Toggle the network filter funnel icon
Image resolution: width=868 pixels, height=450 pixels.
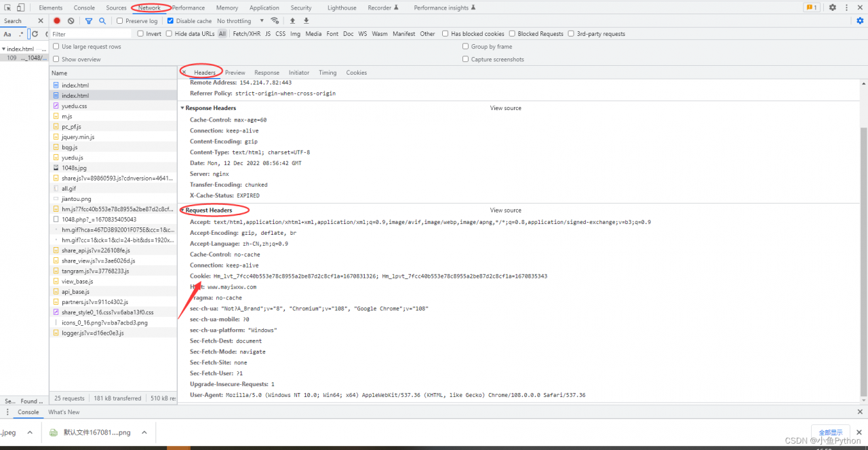89,21
